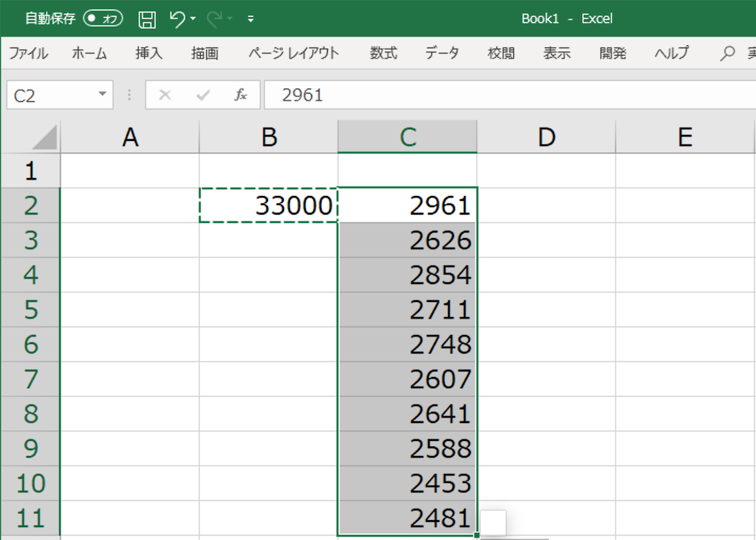Image resolution: width=756 pixels, height=540 pixels.
Task: Open the ファイル menu tab
Action: click(x=28, y=54)
